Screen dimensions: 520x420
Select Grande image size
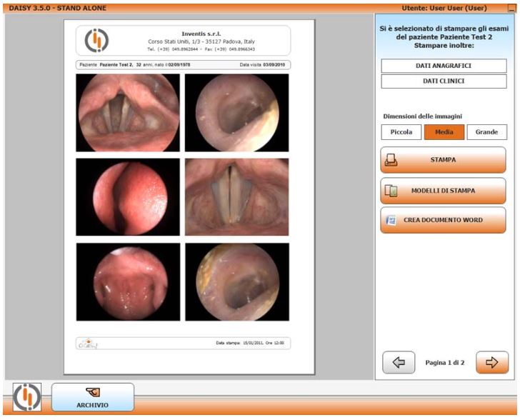(486, 132)
